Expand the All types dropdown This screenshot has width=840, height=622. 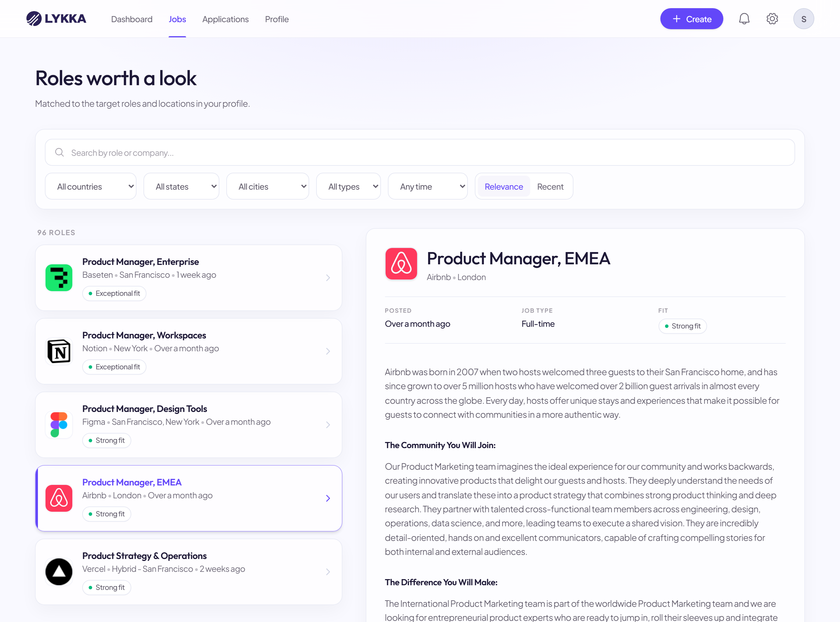point(349,186)
